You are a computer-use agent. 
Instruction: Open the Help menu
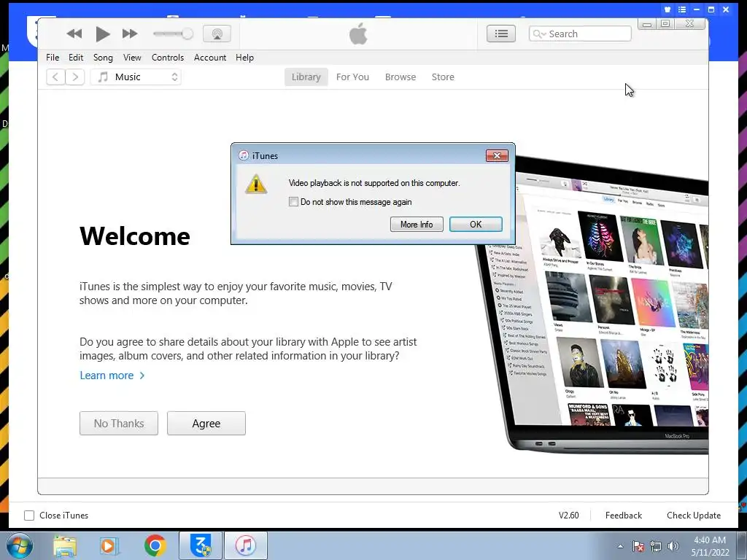coord(244,58)
